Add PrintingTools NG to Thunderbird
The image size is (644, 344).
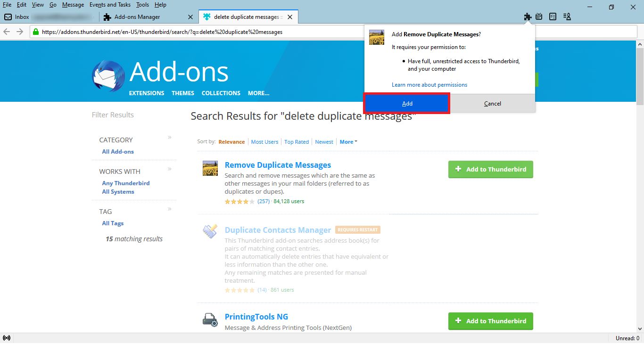click(x=491, y=321)
